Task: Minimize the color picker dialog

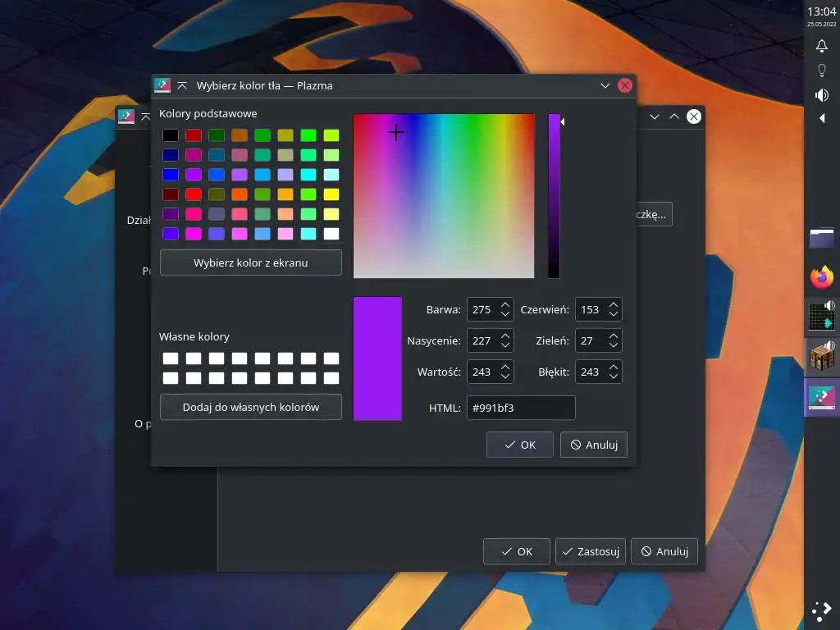Action: pos(605,85)
